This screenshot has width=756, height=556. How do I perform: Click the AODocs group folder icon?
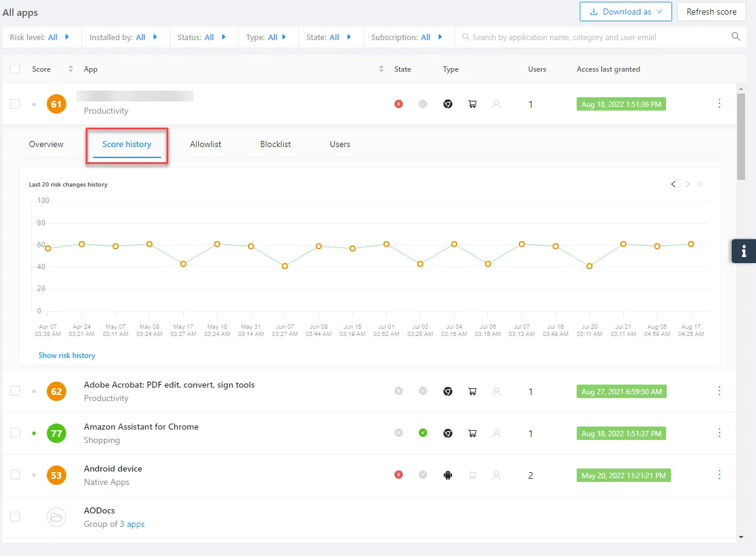[56, 517]
